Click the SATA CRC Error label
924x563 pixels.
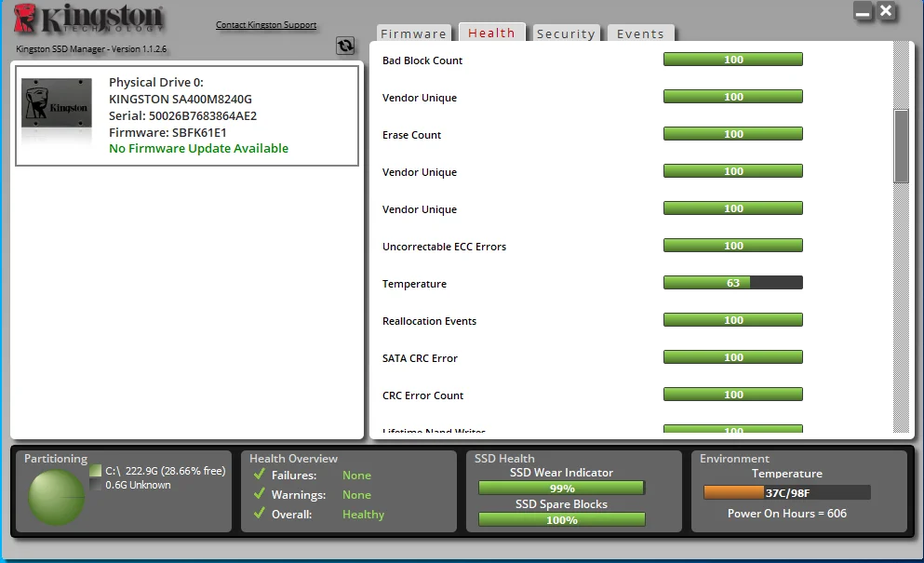[420, 358]
